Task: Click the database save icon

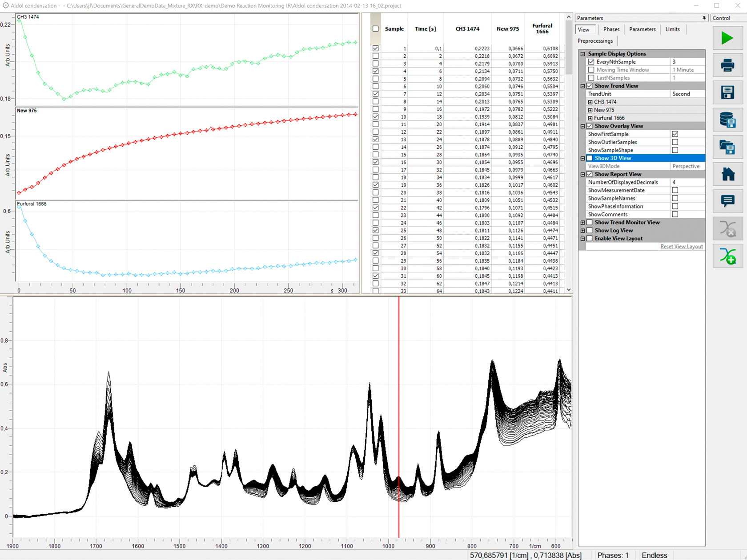Action: (727, 120)
